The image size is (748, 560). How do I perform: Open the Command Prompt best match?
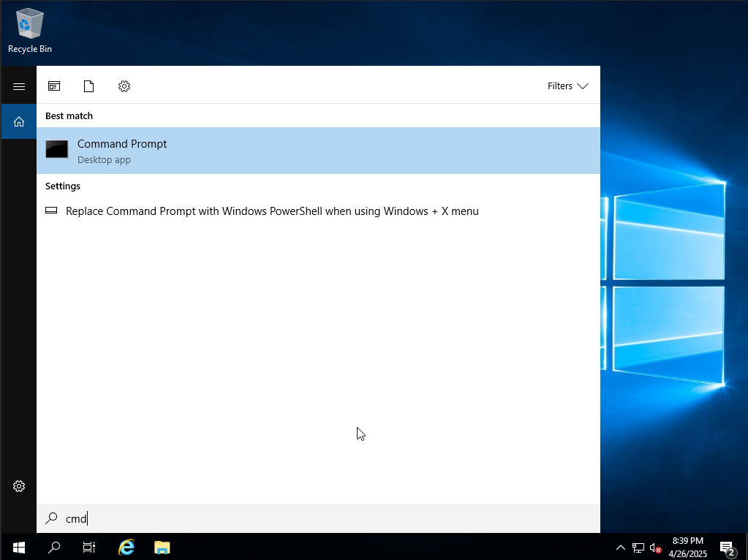pyautogui.click(x=318, y=151)
